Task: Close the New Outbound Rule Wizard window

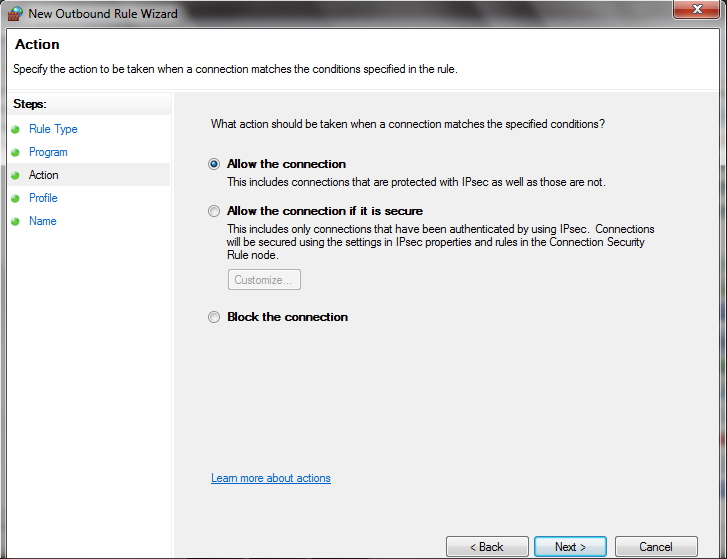Action: pyautogui.click(x=696, y=9)
